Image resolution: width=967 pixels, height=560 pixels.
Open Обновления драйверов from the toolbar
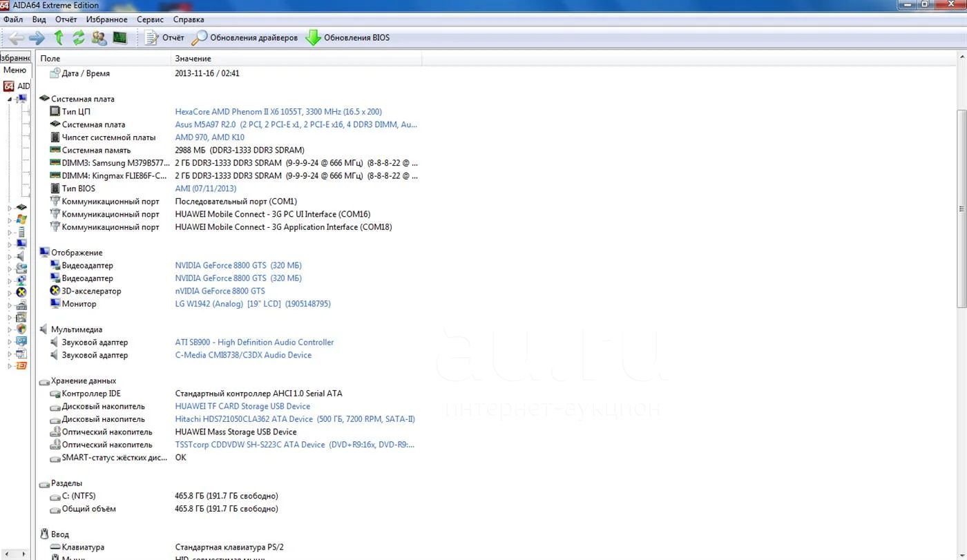tap(245, 37)
